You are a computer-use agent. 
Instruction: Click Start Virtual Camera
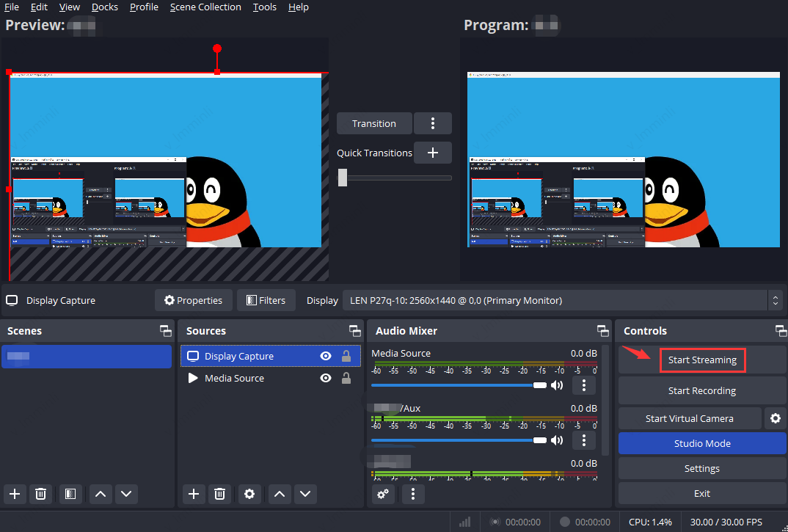point(690,418)
